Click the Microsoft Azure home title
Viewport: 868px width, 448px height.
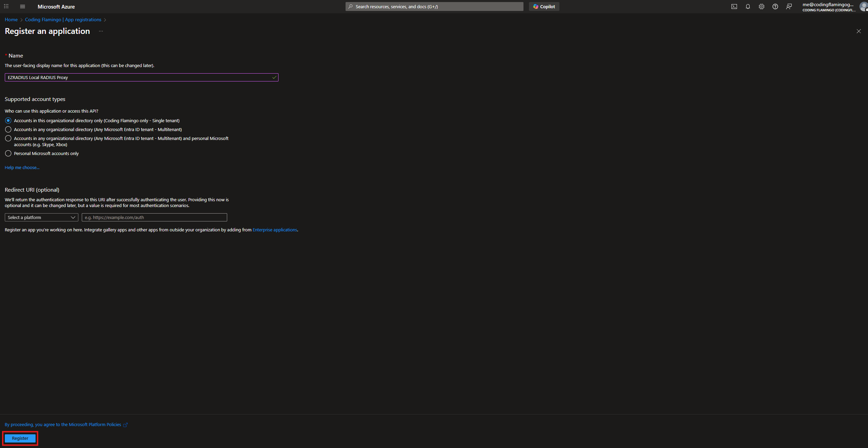(x=56, y=7)
